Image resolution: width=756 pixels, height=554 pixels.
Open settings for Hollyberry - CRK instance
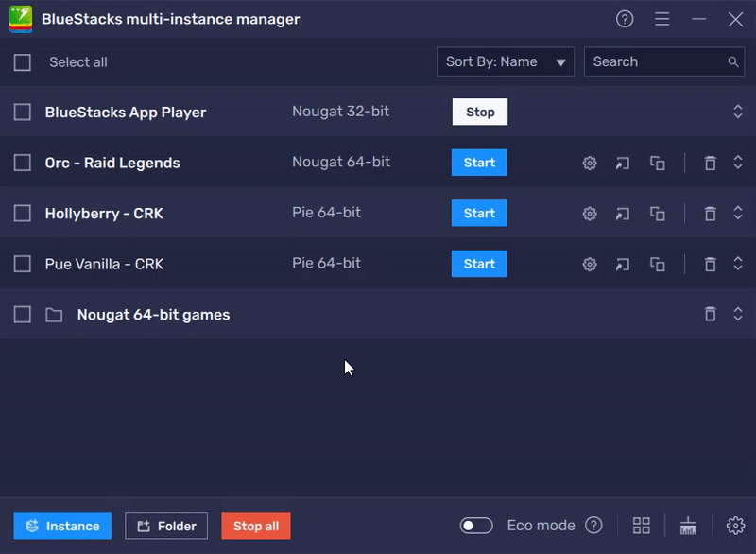pyautogui.click(x=589, y=213)
